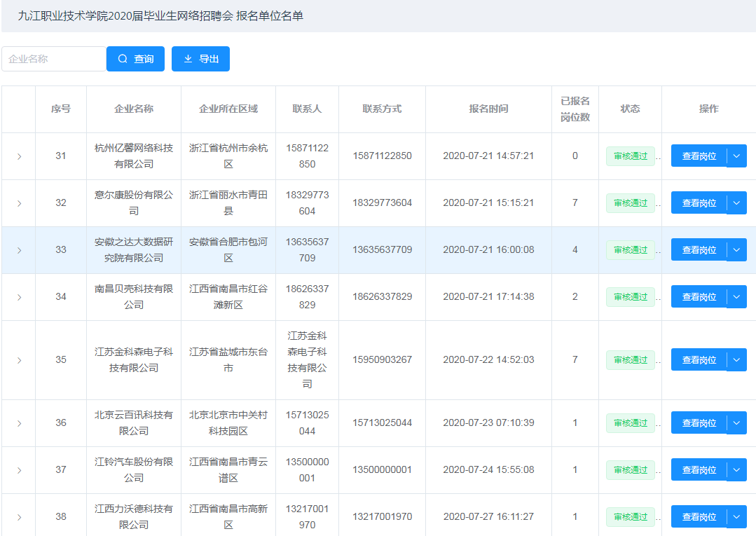756x536 pixels.
Task: Expand row 32 意尔康股份有限公司 details
Action: (x=19, y=203)
